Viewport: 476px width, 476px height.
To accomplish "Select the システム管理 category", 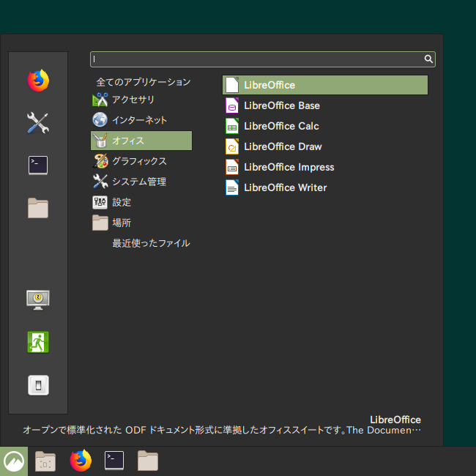I will click(x=141, y=182).
